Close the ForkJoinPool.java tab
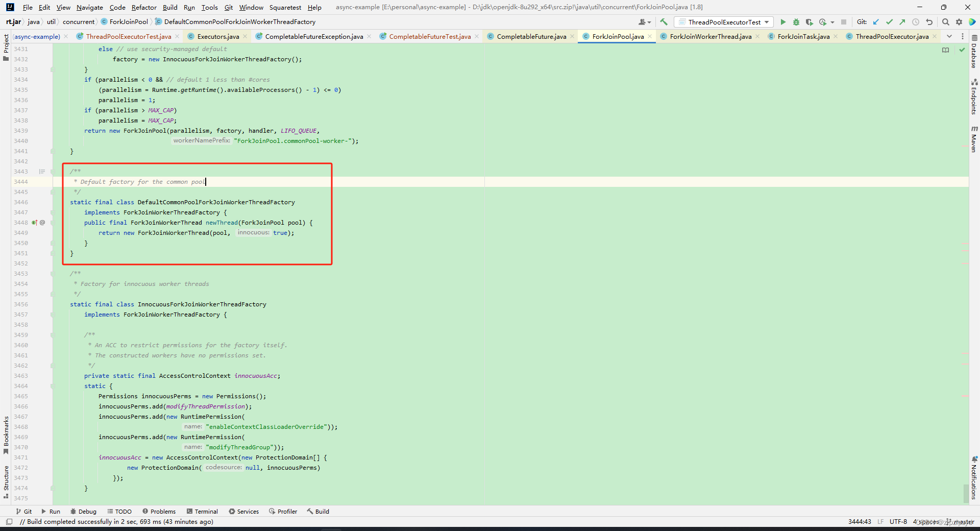Screen dimensions: 980x531 [x=650, y=36]
